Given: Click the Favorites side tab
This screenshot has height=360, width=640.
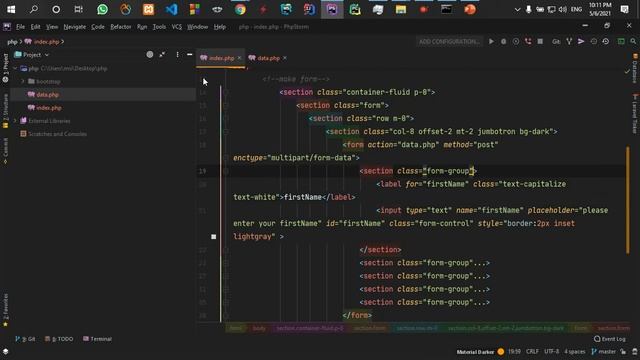Looking at the screenshot, I should point(5,310).
